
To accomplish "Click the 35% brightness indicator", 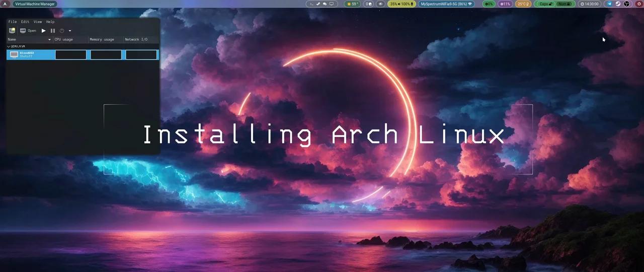I will point(393,4).
